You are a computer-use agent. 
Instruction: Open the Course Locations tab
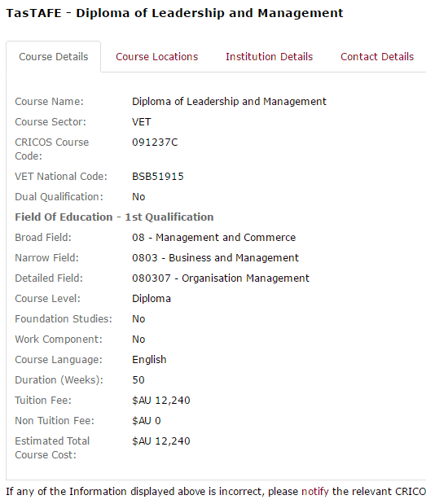[157, 56]
